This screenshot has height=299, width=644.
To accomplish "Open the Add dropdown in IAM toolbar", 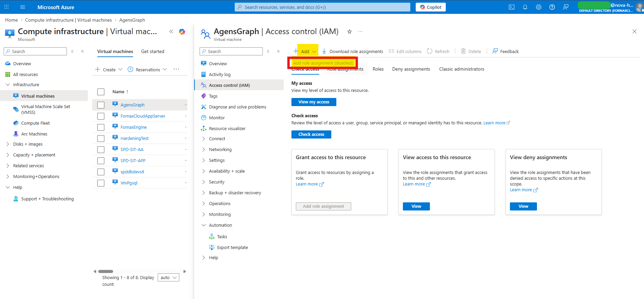I will pos(305,51).
